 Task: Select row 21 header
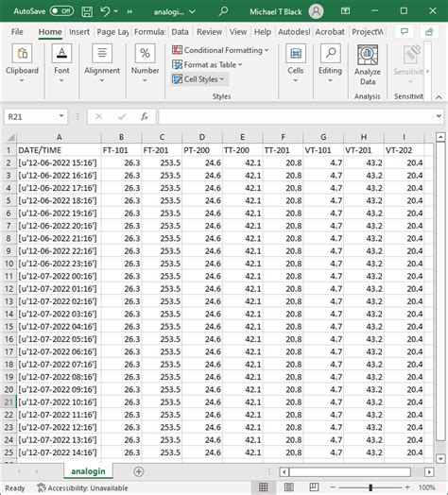[x=9, y=402]
